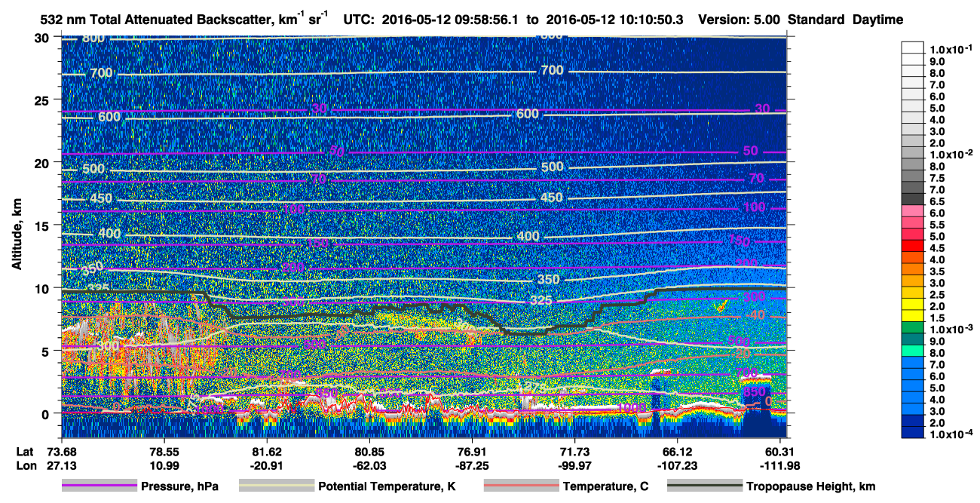Click the yellow colorbar swatch beside '1.5'
The height and width of the screenshot is (503, 980).
click(x=913, y=317)
